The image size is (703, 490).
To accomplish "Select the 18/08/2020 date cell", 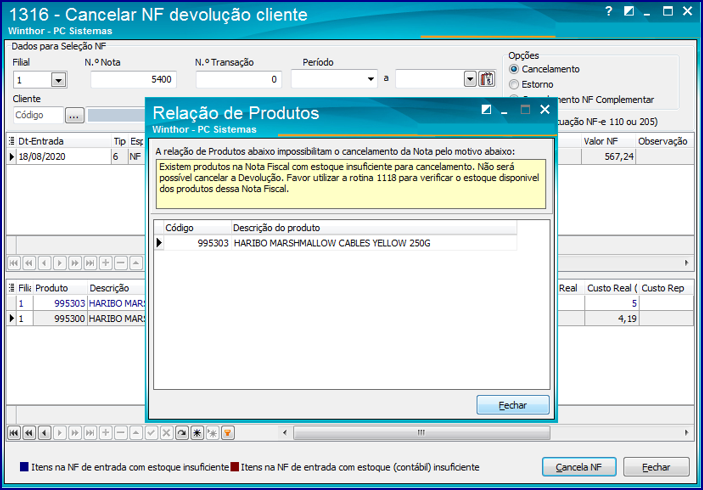I will point(64,156).
